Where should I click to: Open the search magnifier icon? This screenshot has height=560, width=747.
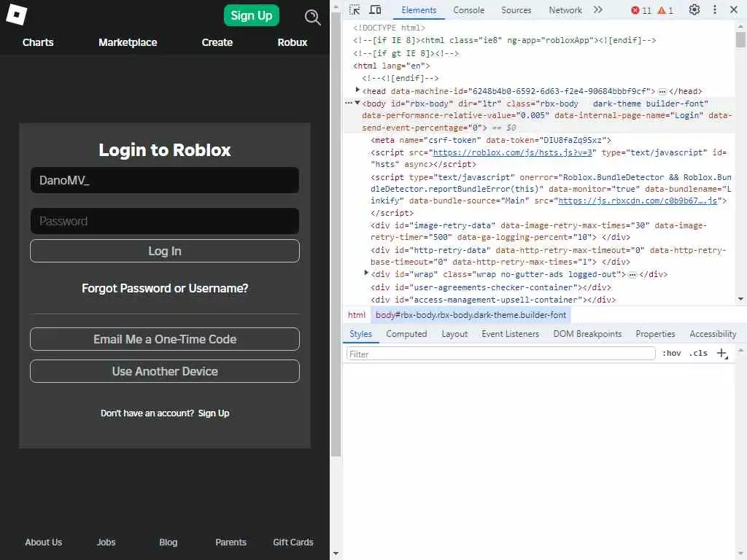click(312, 17)
